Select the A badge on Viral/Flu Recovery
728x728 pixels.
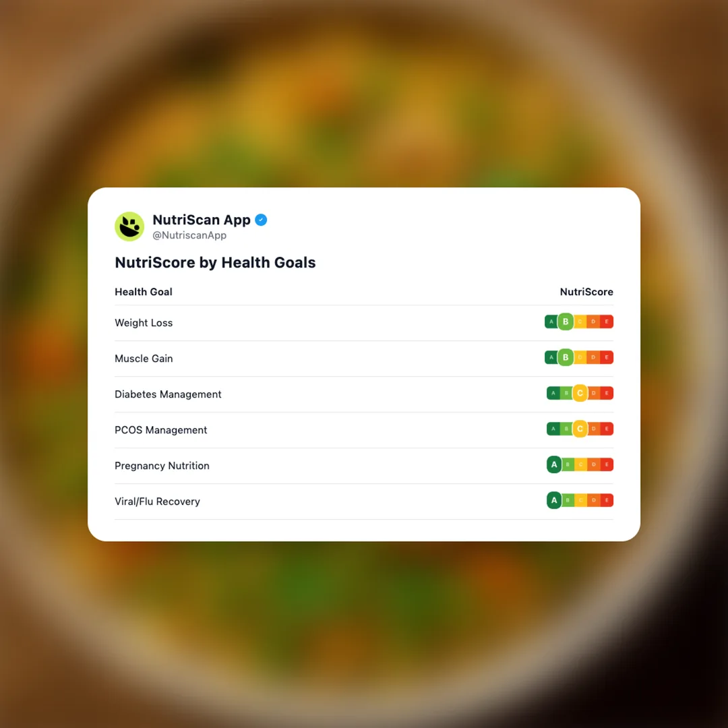tap(553, 500)
